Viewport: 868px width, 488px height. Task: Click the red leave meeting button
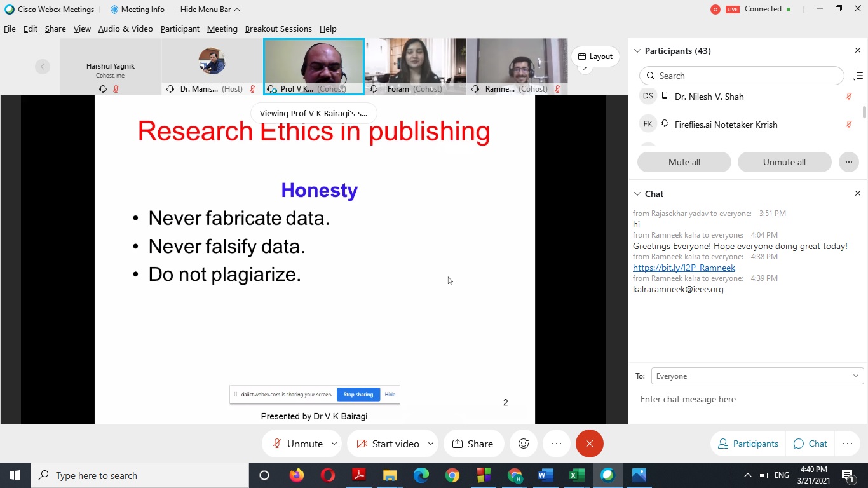click(x=589, y=444)
